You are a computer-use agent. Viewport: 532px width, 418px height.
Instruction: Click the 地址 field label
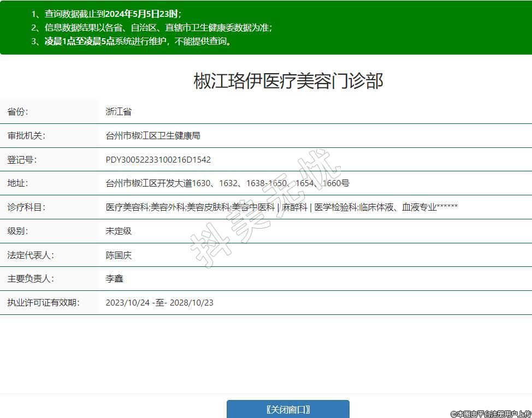pos(17,183)
